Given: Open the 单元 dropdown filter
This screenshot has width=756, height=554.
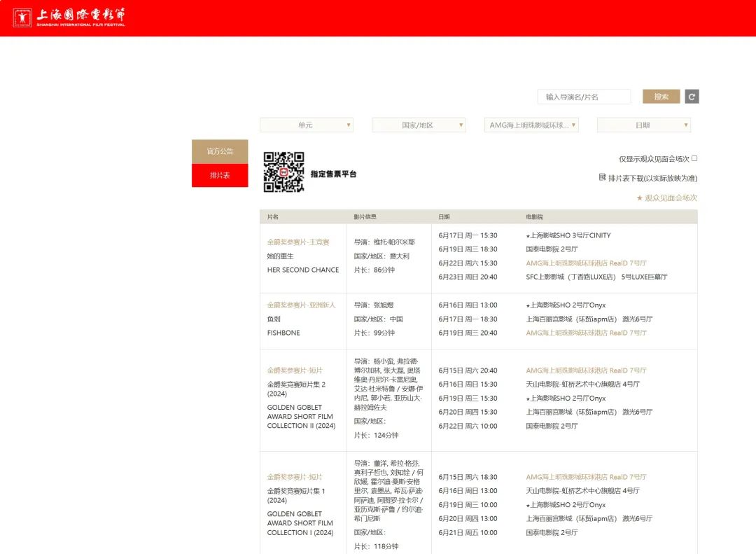Looking at the screenshot, I should click(x=306, y=125).
